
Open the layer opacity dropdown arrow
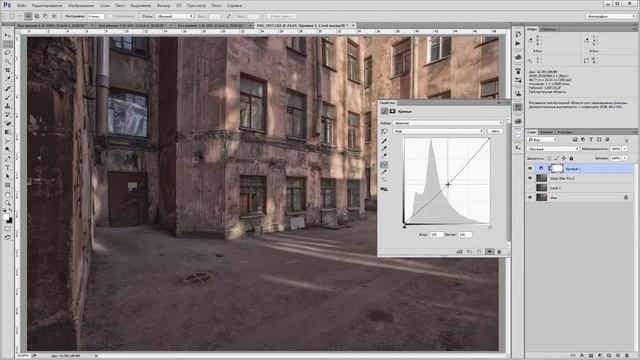coord(625,149)
